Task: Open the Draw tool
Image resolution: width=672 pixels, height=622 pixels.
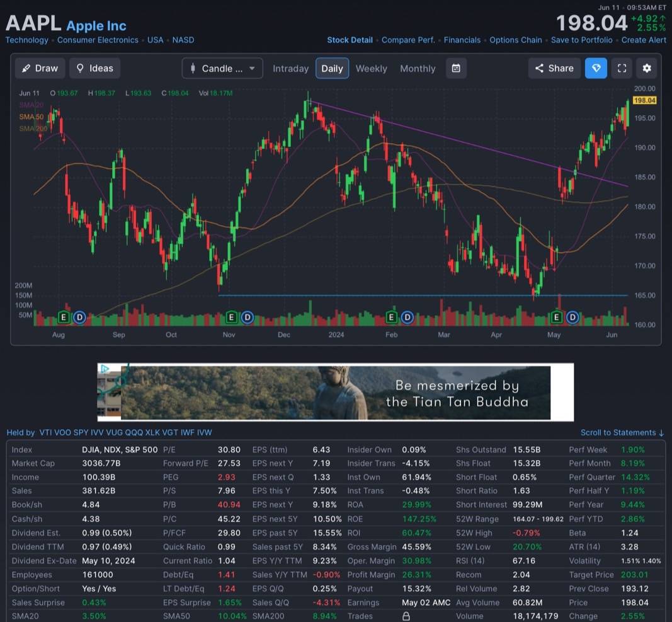Action: coord(40,68)
